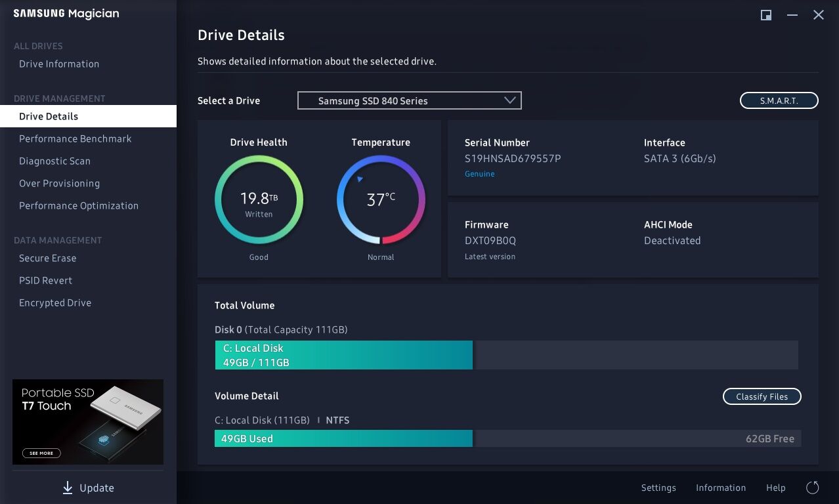Viewport: 839px width, 504px height.
Task: Open the Drive Information page
Action: (x=59, y=64)
